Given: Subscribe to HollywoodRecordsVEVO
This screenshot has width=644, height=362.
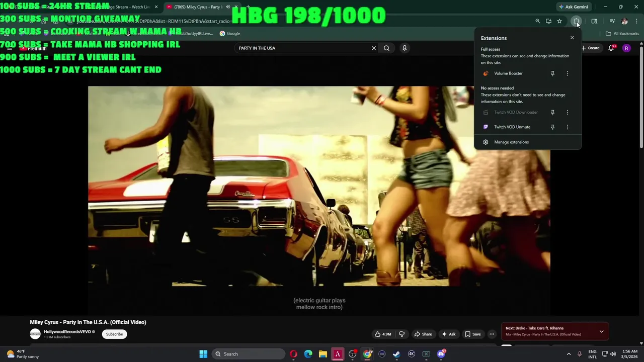Looking at the screenshot, I should point(114,334).
